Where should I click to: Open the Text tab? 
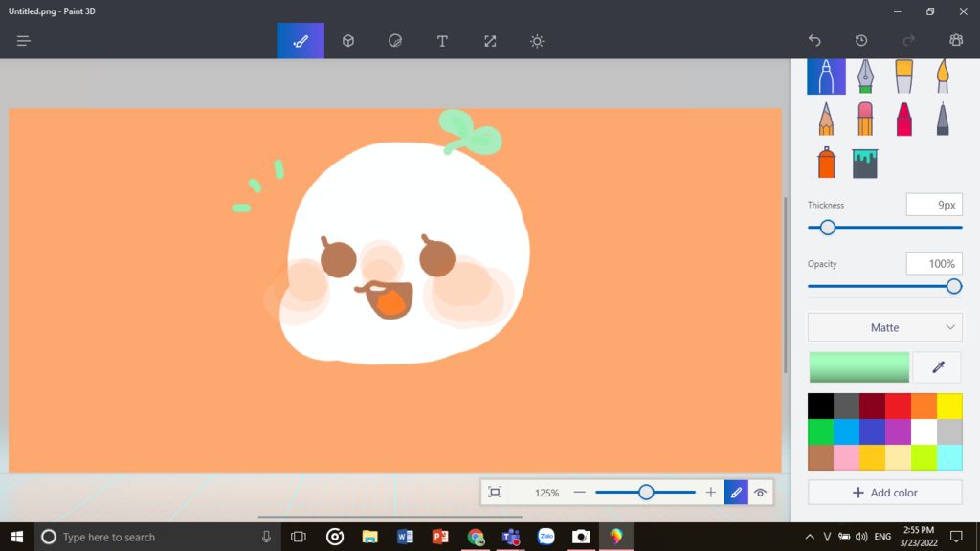(x=442, y=41)
